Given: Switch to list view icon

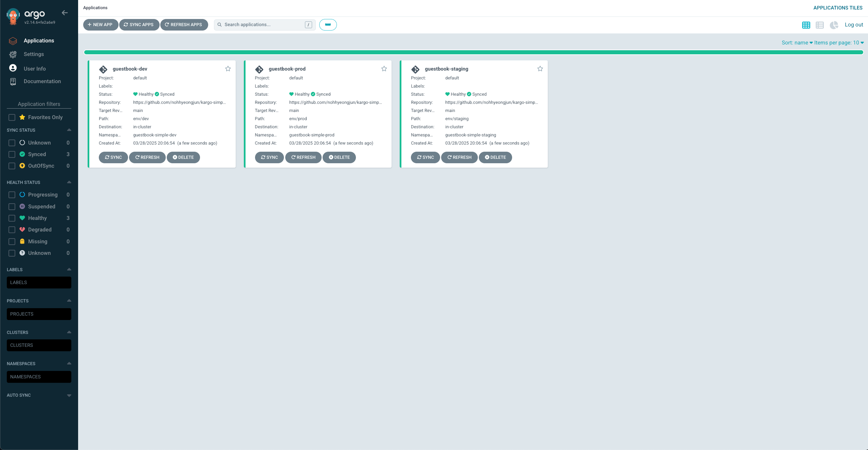Looking at the screenshot, I should (820, 25).
